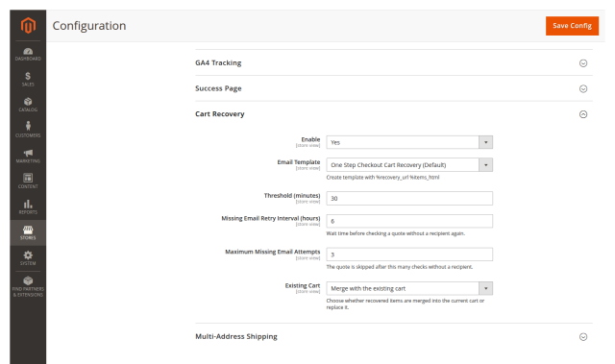Click the Configuration page heading
Viewport: 615px width, 364px height.
pyautogui.click(x=89, y=26)
